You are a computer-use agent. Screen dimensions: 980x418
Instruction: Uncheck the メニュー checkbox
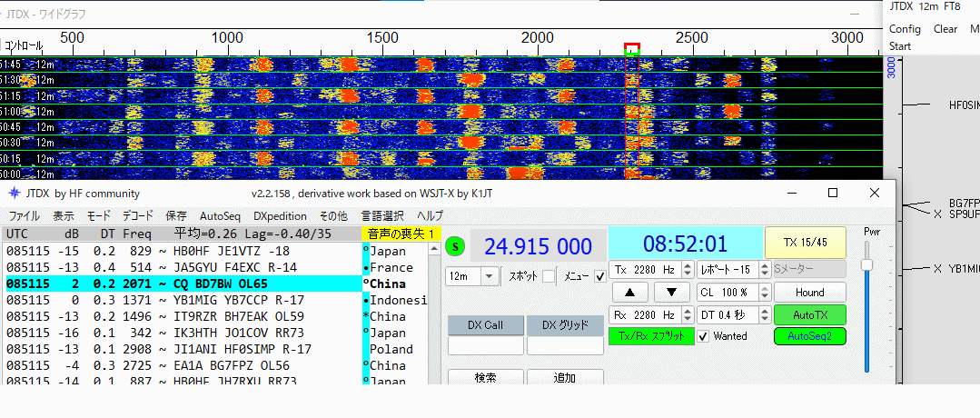point(600,276)
